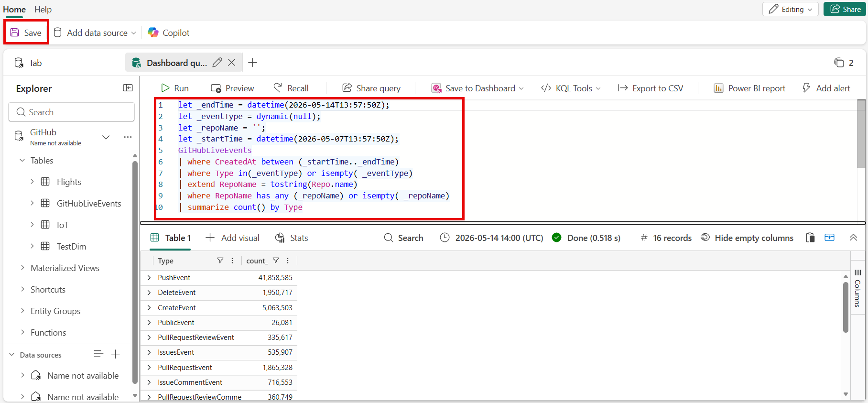Expand the GitHubLiveEvents table
This screenshot has width=868, height=403.
pyautogui.click(x=32, y=203)
